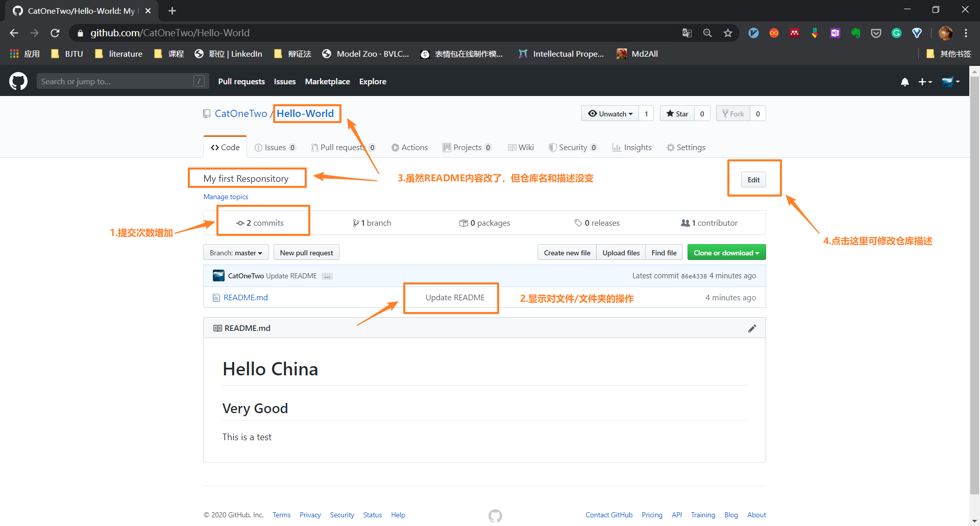Click Marketplace in the top navigation
980x526 pixels.
point(327,82)
